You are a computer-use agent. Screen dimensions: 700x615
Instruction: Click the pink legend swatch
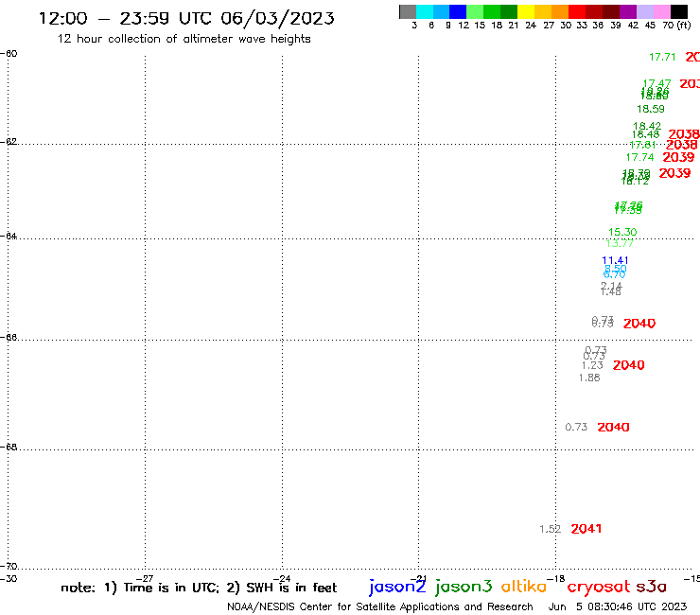(661, 11)
